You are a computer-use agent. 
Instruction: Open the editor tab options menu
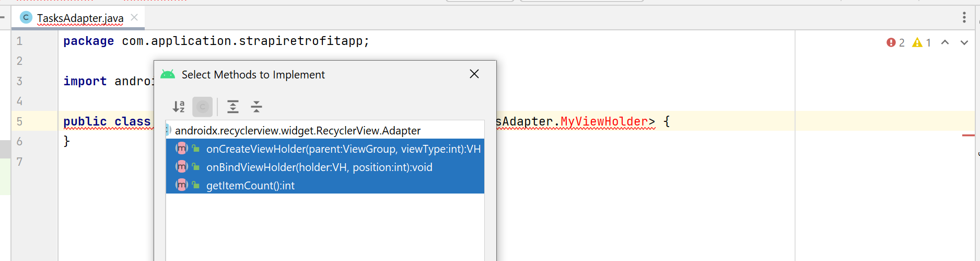pos(964,17)
